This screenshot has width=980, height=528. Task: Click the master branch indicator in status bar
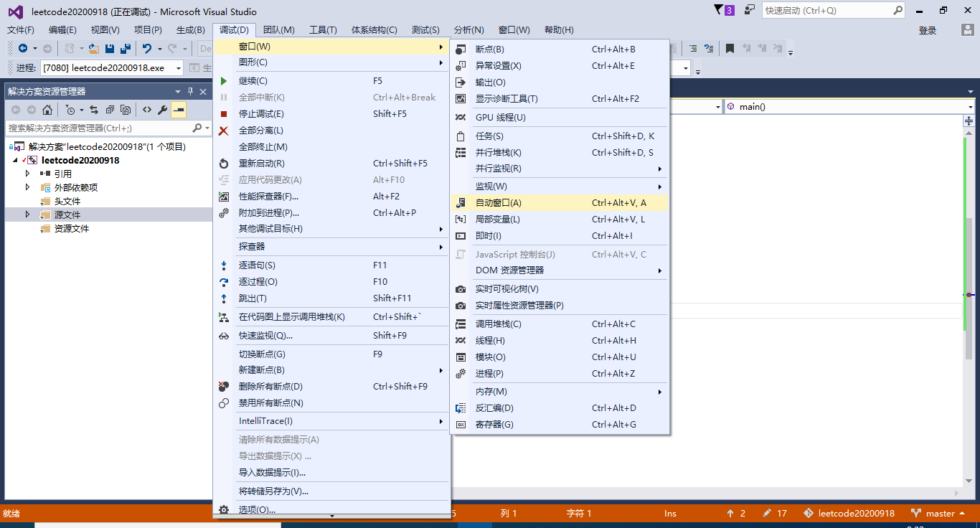(x=938, y=513)
